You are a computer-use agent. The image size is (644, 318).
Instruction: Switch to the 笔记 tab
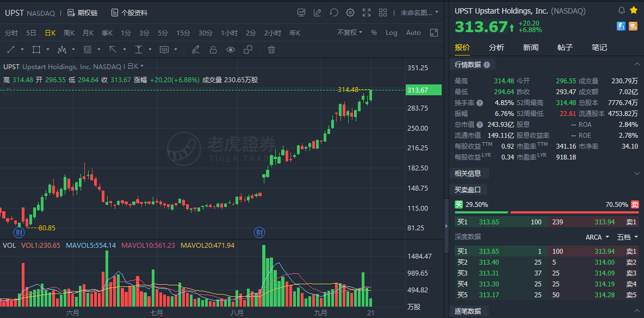599,48
